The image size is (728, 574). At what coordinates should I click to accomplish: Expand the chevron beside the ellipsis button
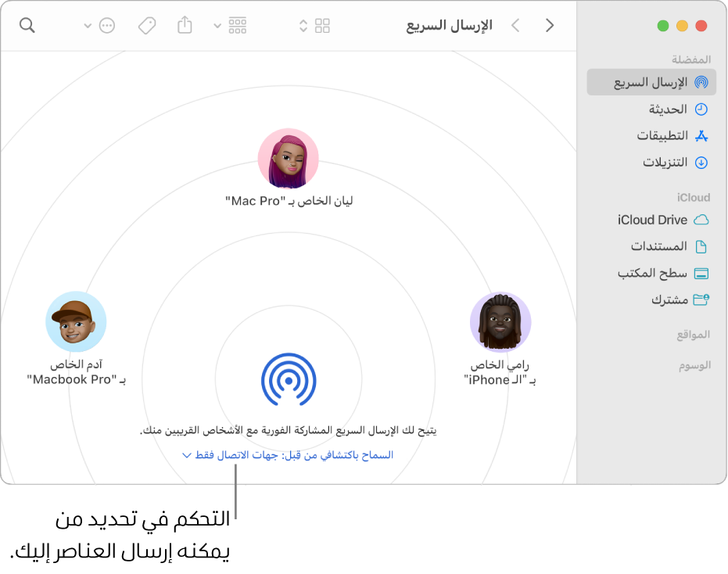(88, 26)
